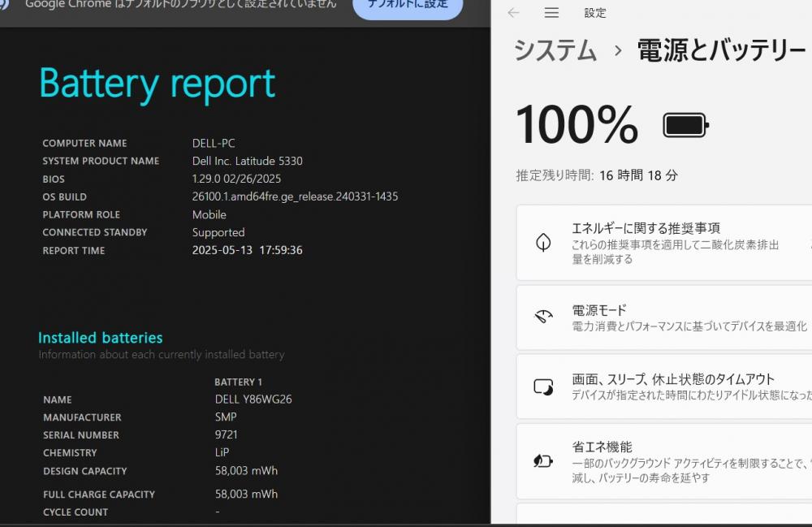The image size is (812, 527).
Task: Click the 省エネ機能 battery saver icon
Action: click(543, 460)
